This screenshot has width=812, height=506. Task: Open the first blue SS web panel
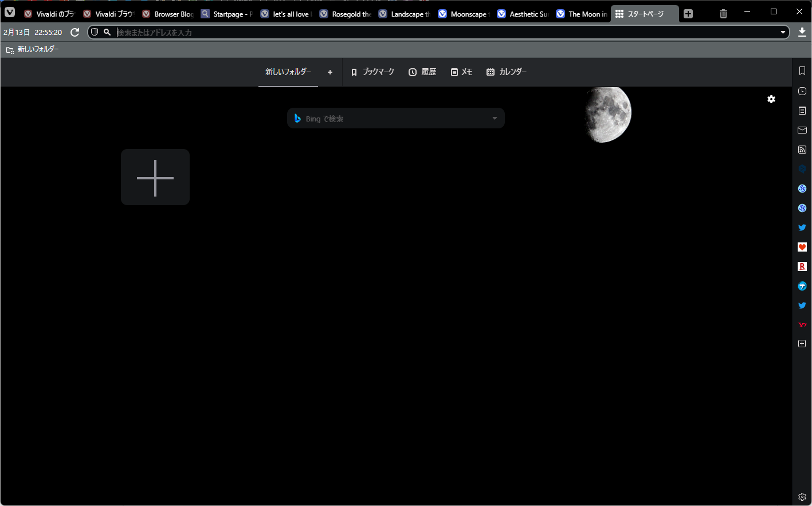(802, 189)
